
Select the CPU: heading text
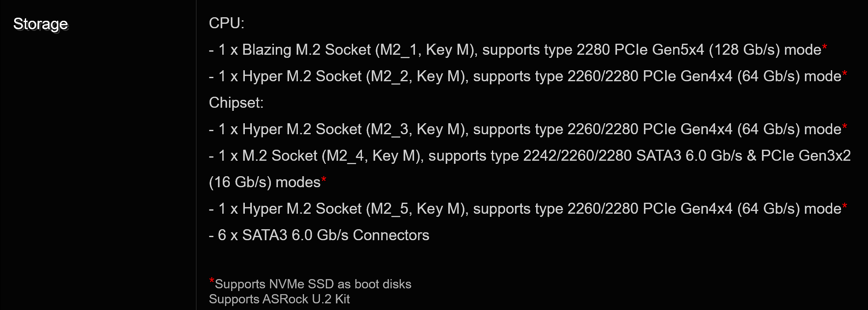(227, 23)
